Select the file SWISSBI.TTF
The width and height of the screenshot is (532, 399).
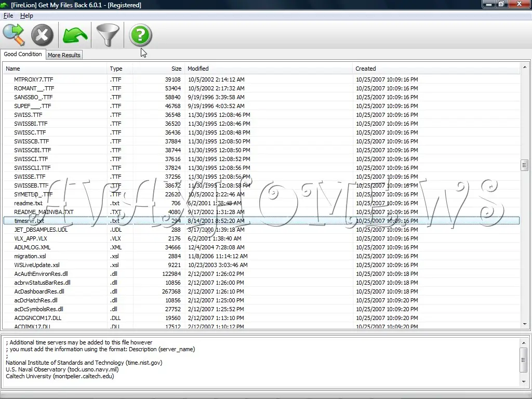pos(31,124)
